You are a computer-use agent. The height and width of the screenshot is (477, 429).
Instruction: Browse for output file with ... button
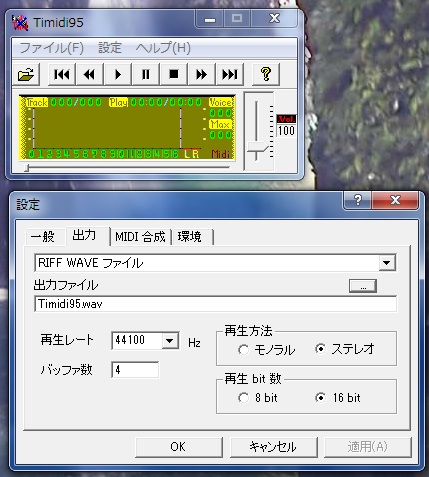(363, 286)
